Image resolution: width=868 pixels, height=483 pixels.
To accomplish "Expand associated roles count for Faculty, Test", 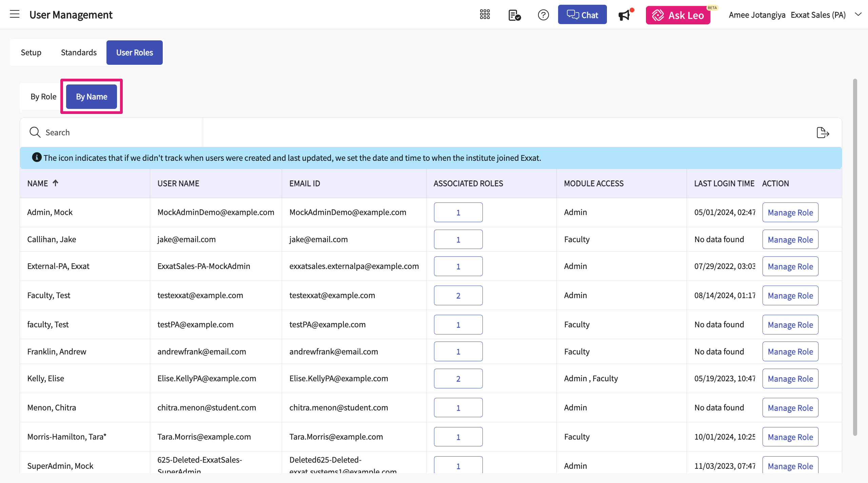I will [458, 295].
